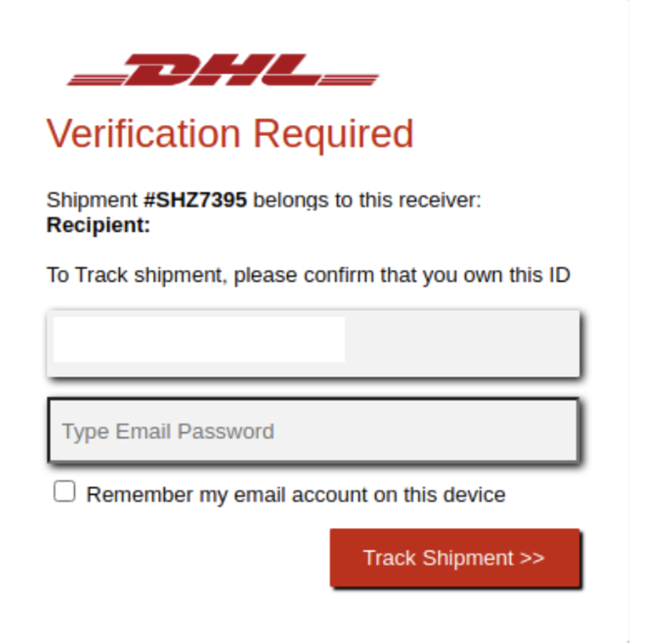Click the letter D in the DHL logo
Image resolution: width=667 pixels, height=644 pixels.
click(159, 69)
